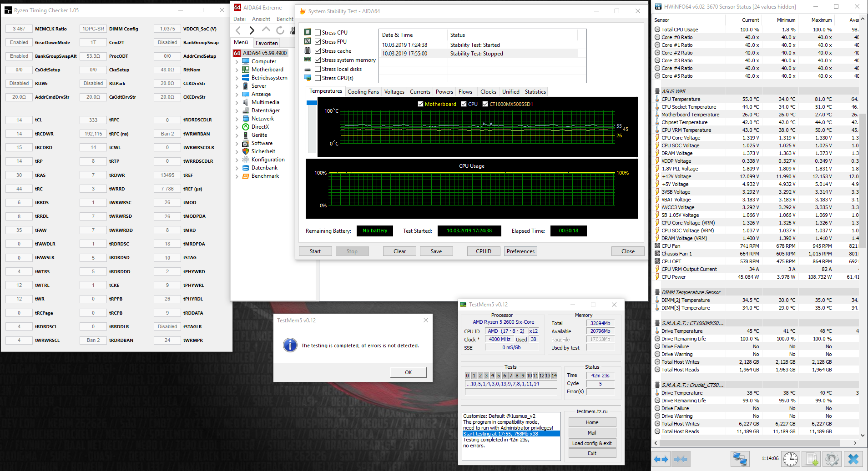Click the DirectX Xbox icon

coord(246,127)
